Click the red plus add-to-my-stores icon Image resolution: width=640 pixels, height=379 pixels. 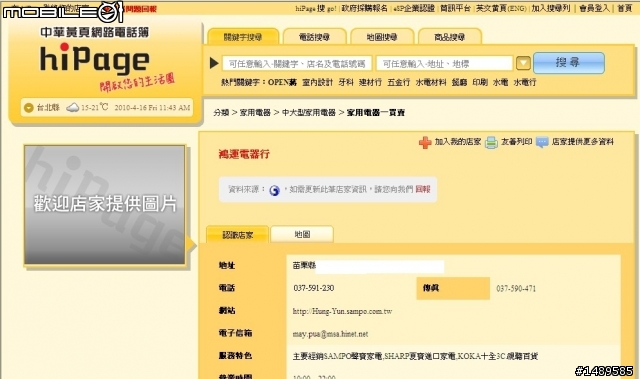click(x=425, y=142)
